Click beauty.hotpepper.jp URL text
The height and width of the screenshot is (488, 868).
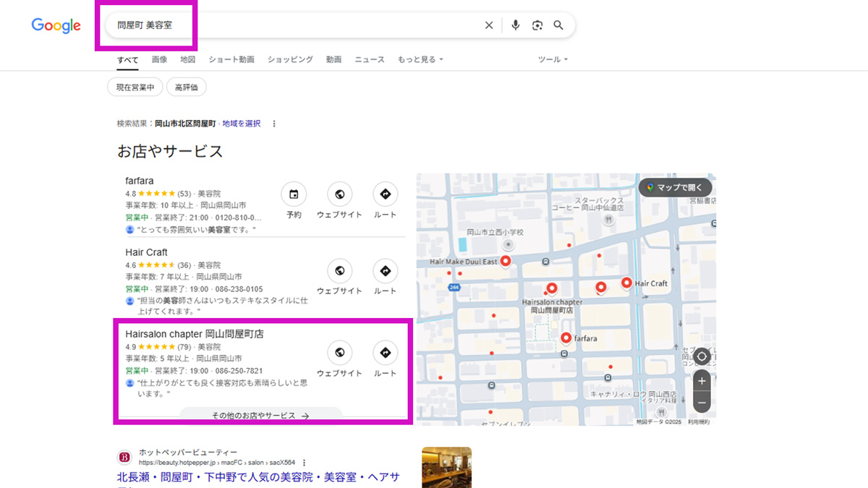point(217,463)
